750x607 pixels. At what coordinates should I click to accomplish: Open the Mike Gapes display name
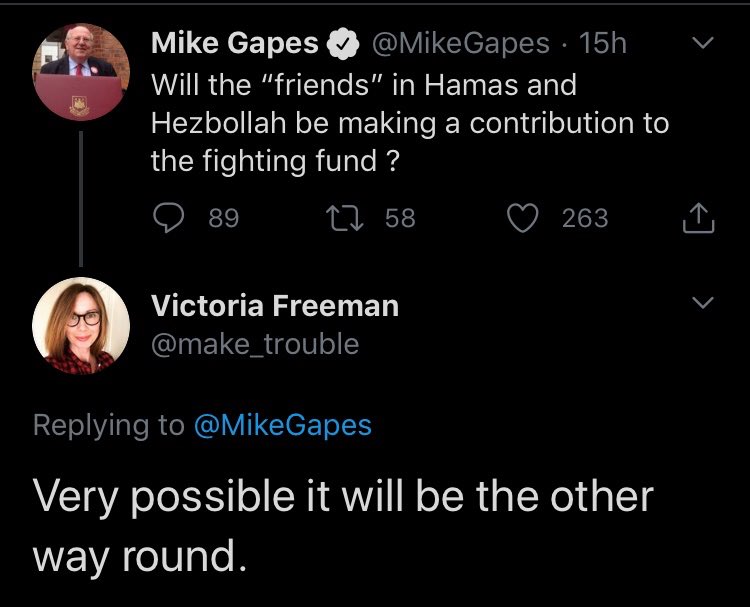coord(235,43)
